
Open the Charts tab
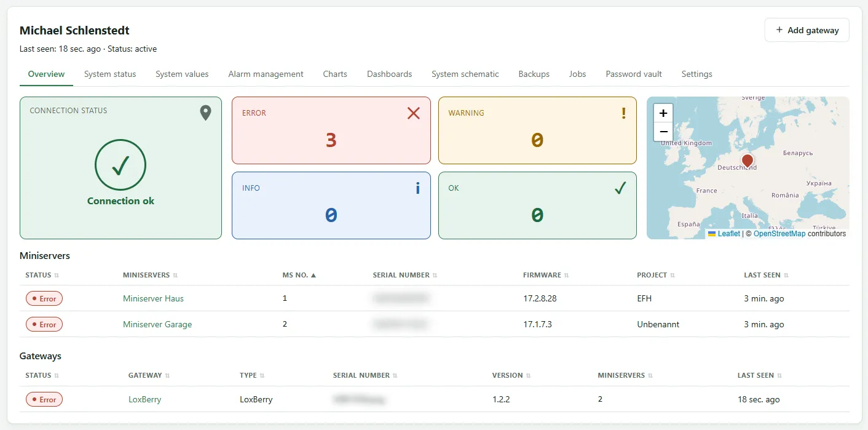pos(335,74)
